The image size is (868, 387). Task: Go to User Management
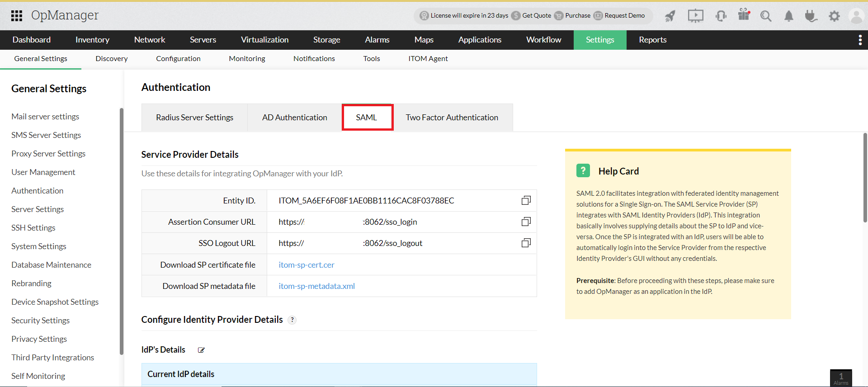pyautogui.click(x=43, y=172)
